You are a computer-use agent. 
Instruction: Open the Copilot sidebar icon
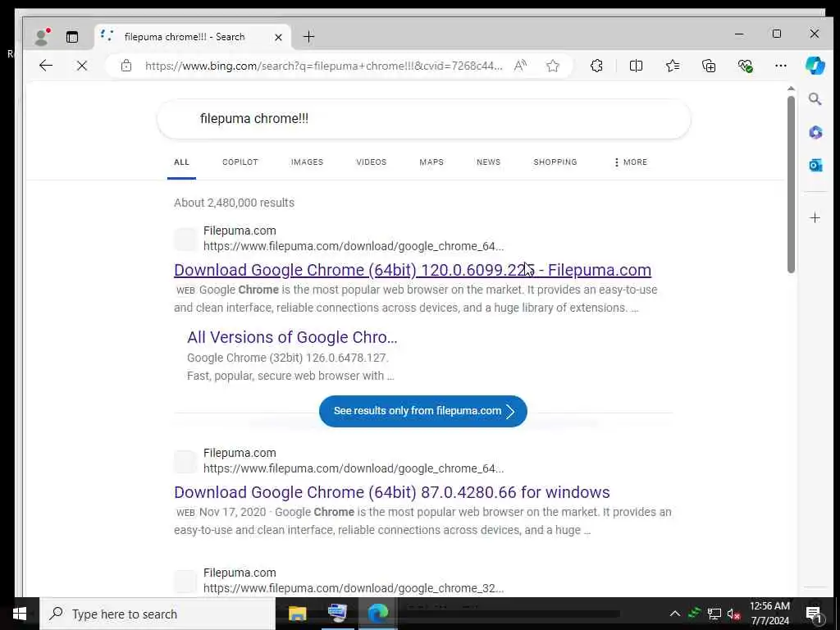(815, 66)
